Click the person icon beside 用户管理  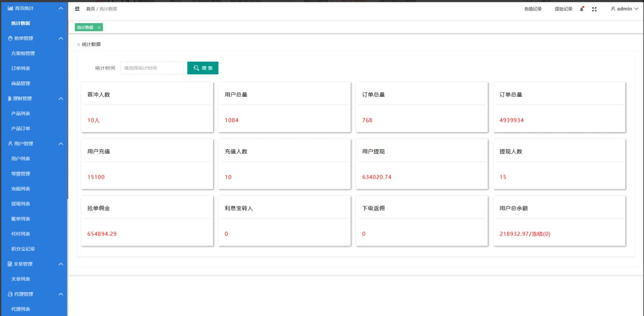click(10, 144)
